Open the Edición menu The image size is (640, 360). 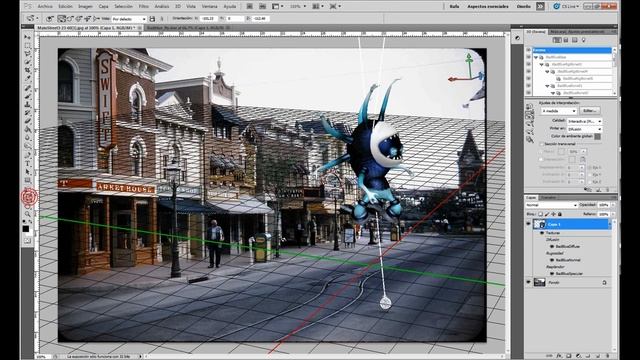click(65, 7)
